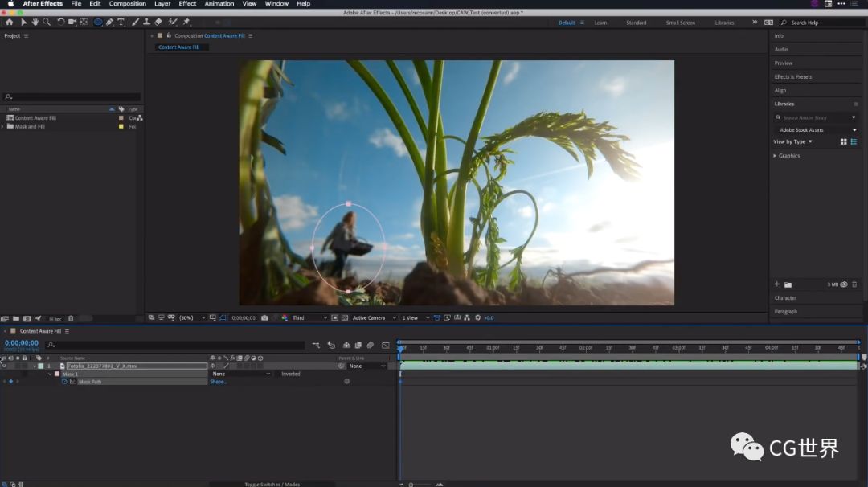The width and height of the screenshot is (868, 487).
Task: Select the Clone Stamp tool
Action: point(147,23)
